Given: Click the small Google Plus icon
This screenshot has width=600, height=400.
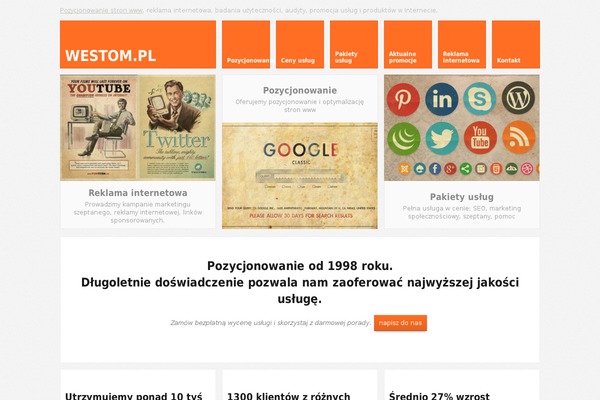Looking at the screenshot, I should click(x=450, y=169).
